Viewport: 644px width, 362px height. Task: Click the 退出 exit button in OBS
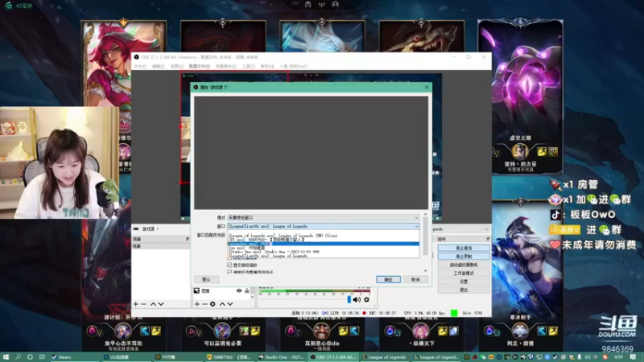(464, 290)
